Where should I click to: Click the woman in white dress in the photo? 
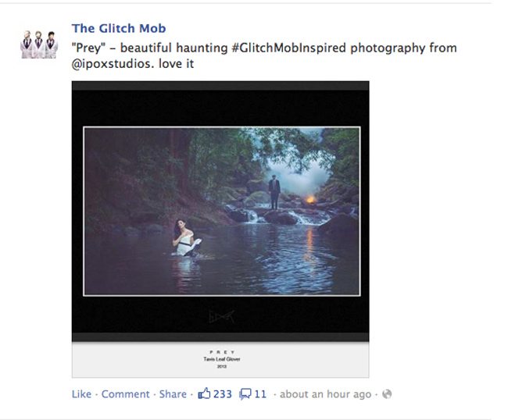coord(185,238)
